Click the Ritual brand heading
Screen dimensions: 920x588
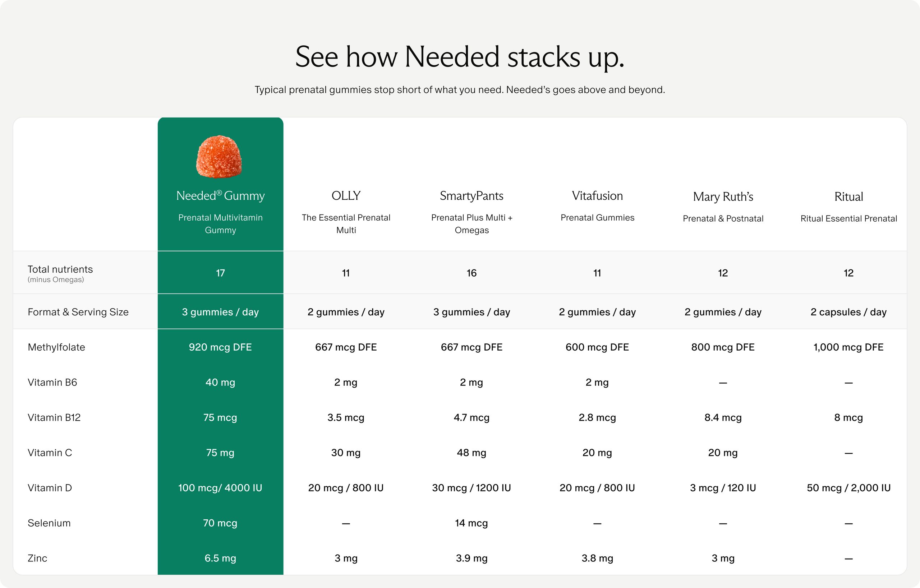click(x=848, y=196)
